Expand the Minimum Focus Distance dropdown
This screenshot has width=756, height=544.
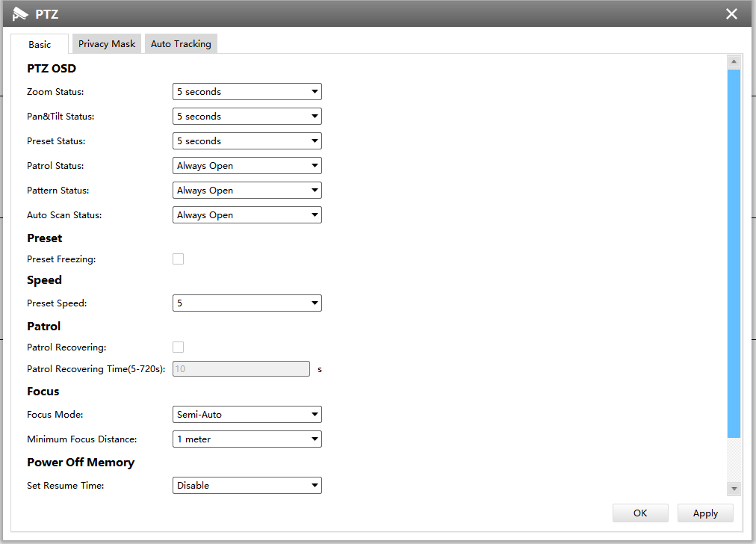[247, 439]
